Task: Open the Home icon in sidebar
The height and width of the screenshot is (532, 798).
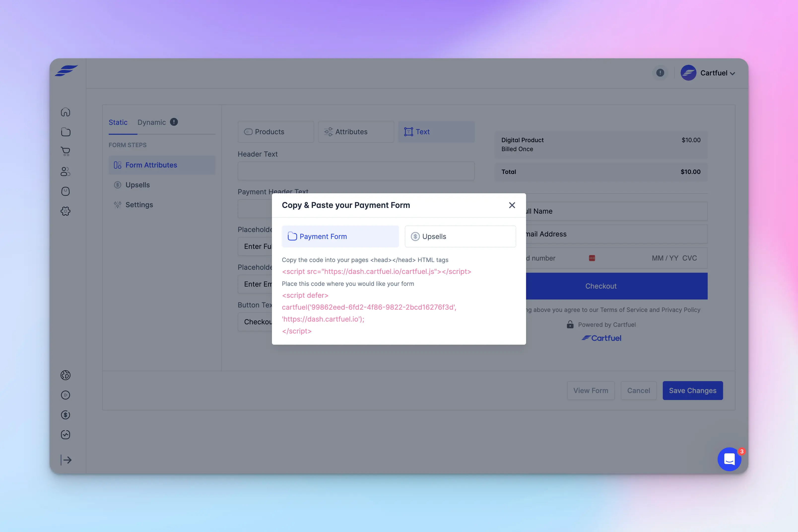Action: point(66,112)
